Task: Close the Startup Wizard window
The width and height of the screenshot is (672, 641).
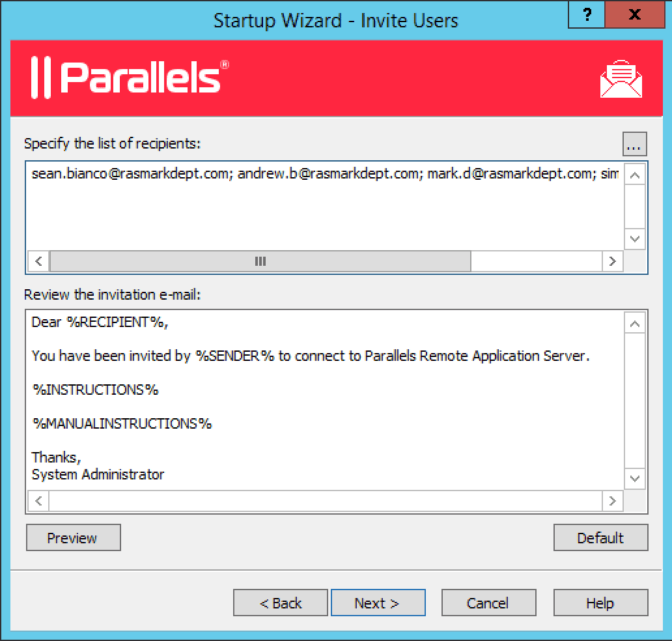Action: click(635, 14)
